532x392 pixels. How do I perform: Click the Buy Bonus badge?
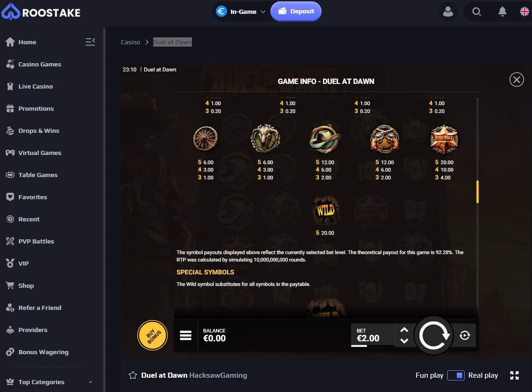pos(153,335)
